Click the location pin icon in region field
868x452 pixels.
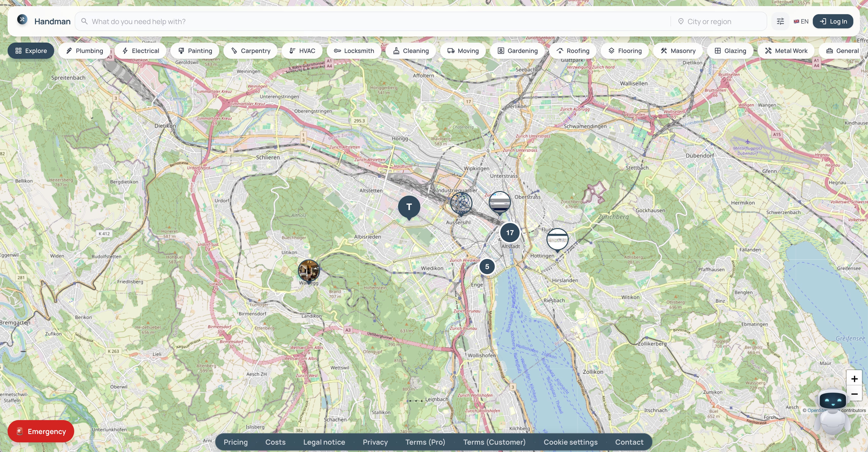pyautogui.click(x=681, y=21)
